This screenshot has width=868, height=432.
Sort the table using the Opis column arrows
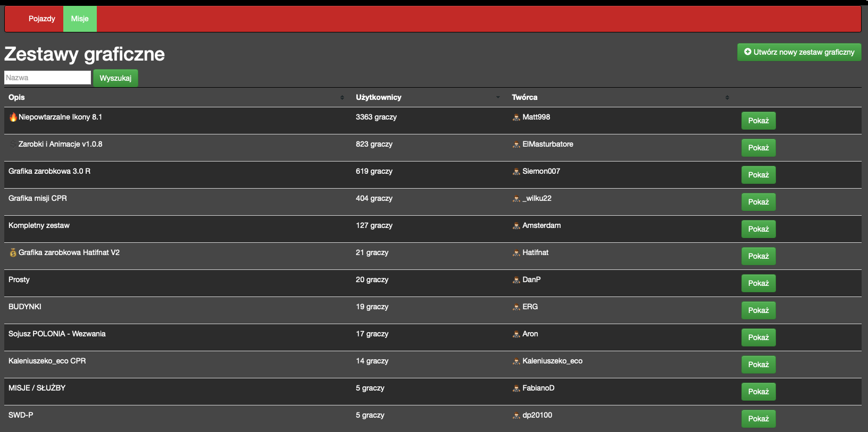tap(342, 97)
